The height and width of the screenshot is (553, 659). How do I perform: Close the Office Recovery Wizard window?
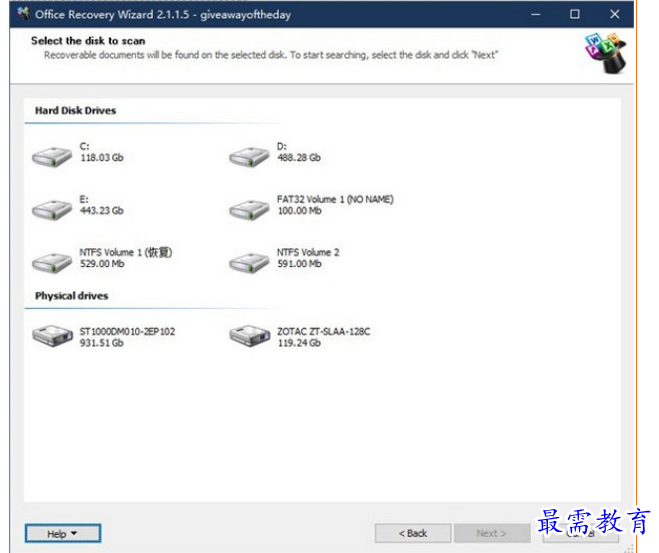coord(614,14)
